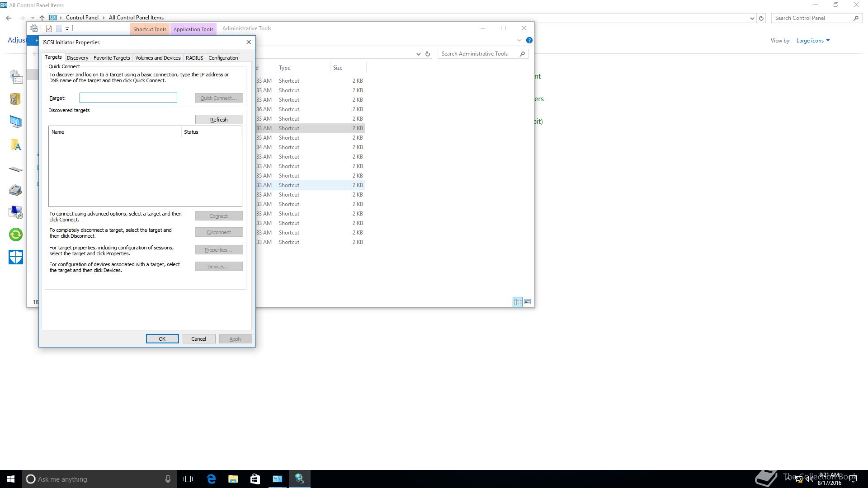Open Customize Quick Access Toolbar dropdown
Image resolution: width=868 pixels, height=488 pixels.
(67, 28)
